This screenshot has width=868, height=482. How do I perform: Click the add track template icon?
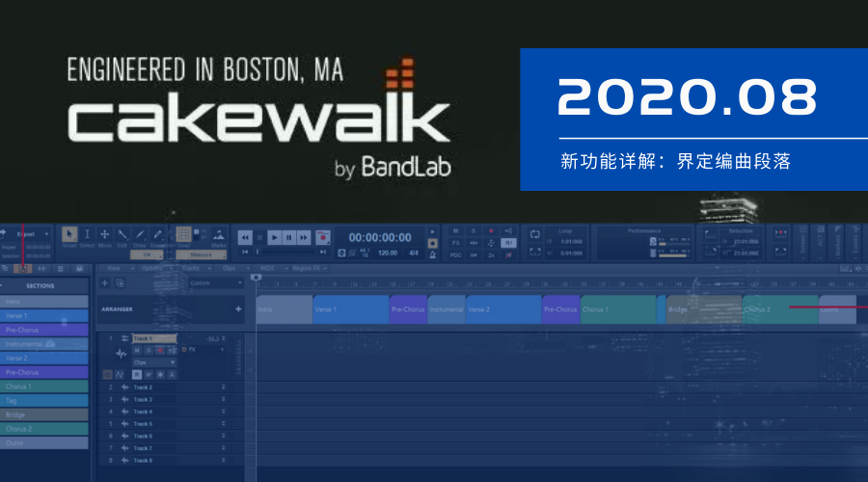(121, 283)
